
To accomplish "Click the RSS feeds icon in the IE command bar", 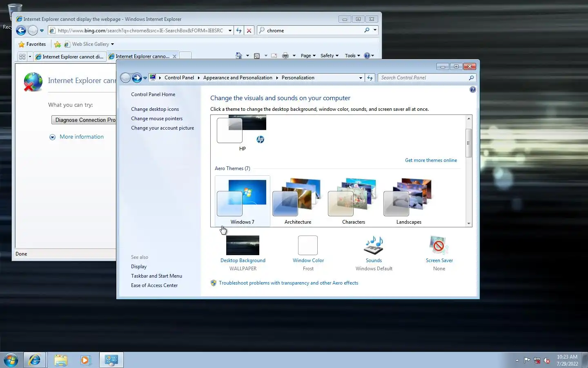I will tap(257, 56).
